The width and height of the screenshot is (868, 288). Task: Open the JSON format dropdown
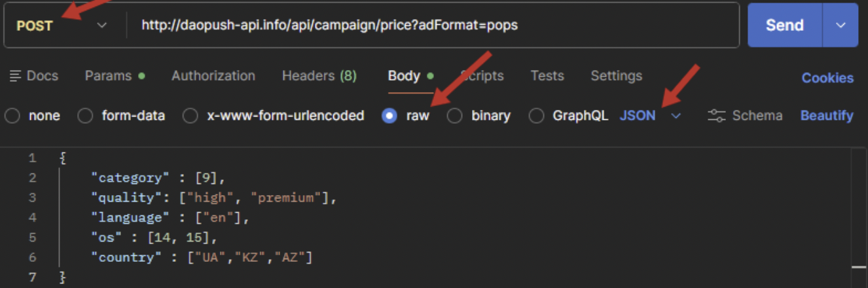650,116
